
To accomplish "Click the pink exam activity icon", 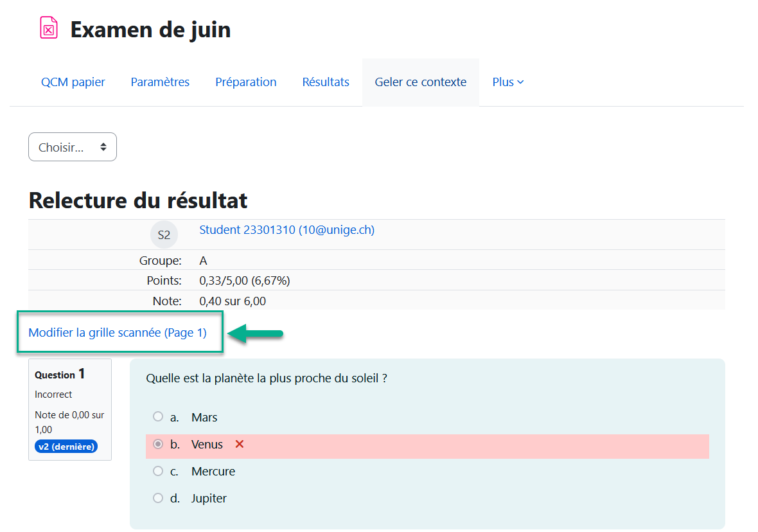I will 49,28.
